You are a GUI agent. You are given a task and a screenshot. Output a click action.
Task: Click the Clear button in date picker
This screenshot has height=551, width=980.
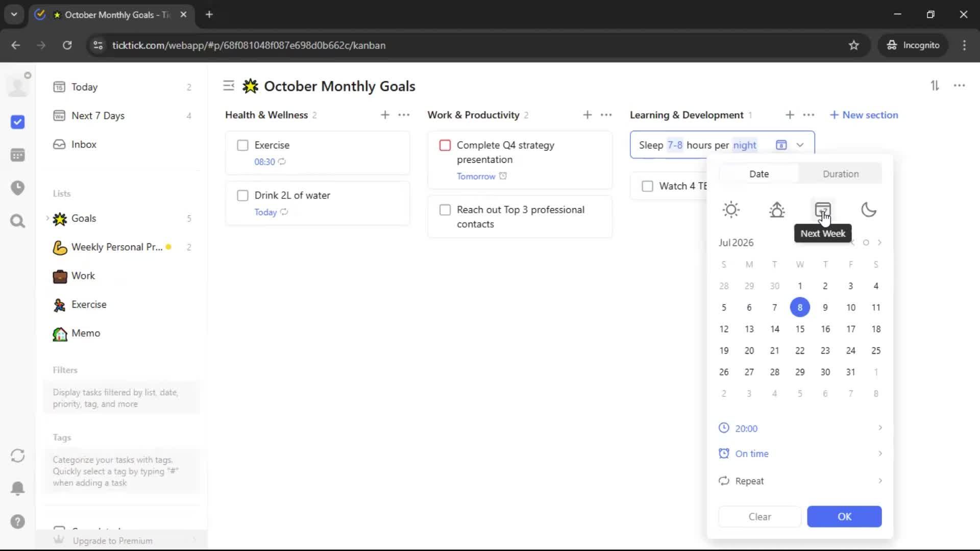tap(759, 516)
